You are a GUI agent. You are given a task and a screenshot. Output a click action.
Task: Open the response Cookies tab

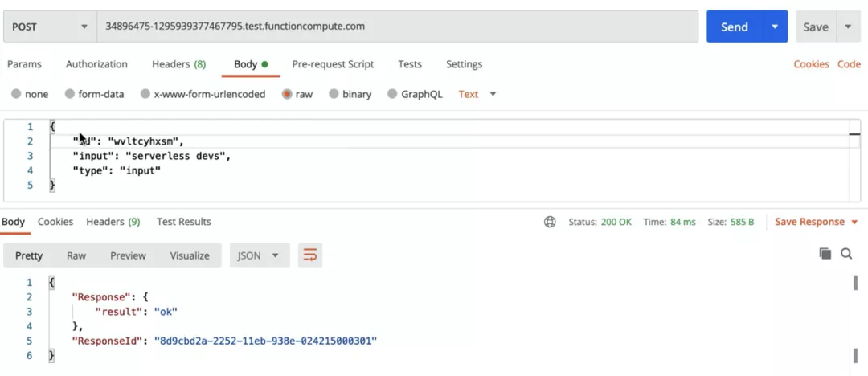tap(55, 222)
